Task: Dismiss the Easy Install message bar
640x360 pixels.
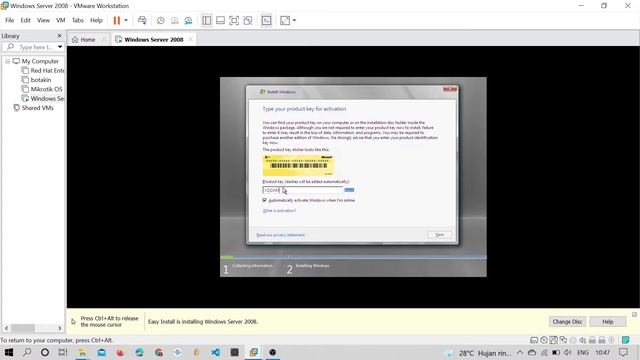Action: [x=634, y=314]
